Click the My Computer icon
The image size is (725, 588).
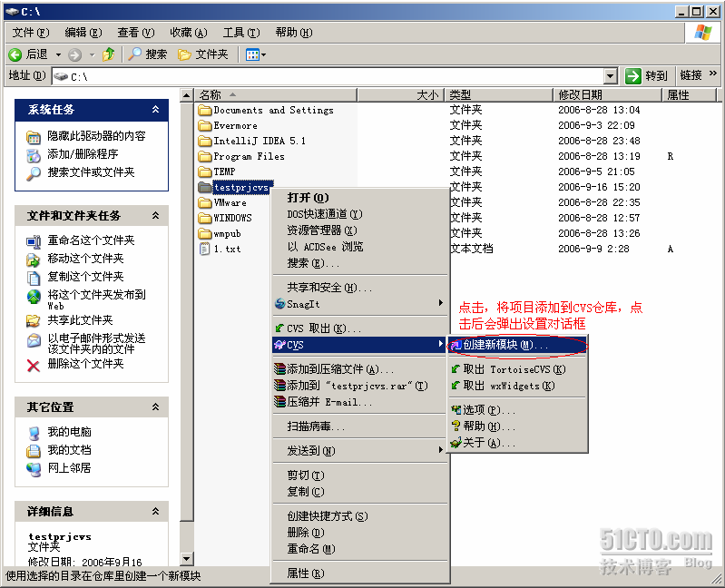(34, 433)
